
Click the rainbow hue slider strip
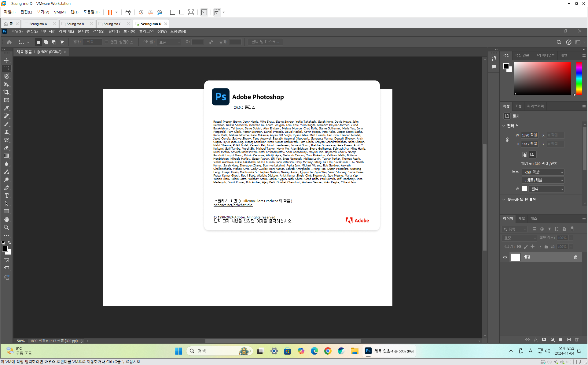(579, 78)
